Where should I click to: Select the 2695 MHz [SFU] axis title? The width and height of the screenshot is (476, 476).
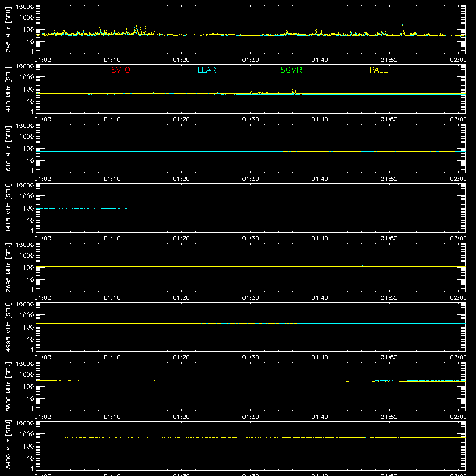(8, 267)
